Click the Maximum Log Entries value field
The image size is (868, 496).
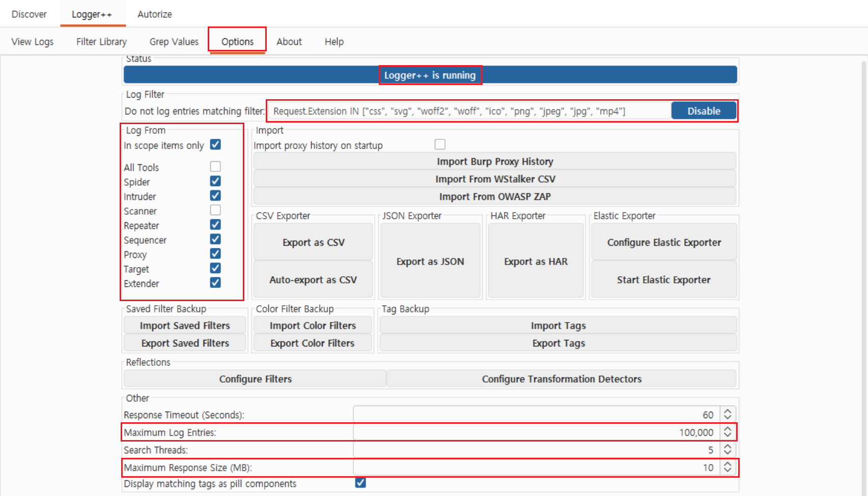coord(537,432)
